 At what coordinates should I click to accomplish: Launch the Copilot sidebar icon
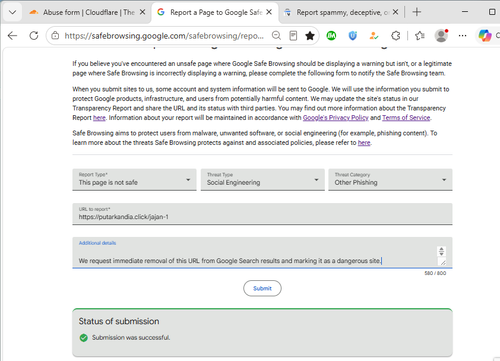pyautogui.click(x=485, y=35)
